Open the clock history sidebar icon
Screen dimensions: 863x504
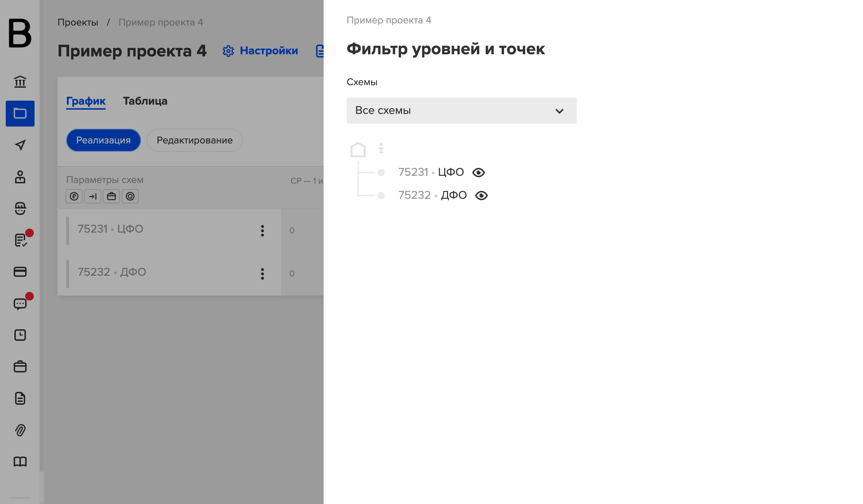coord(20,335)
